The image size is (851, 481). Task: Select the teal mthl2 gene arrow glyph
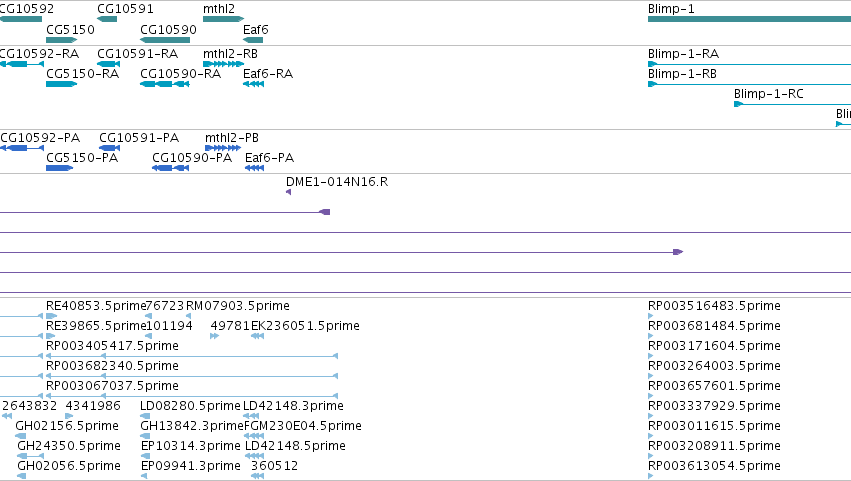pos(224,19)
